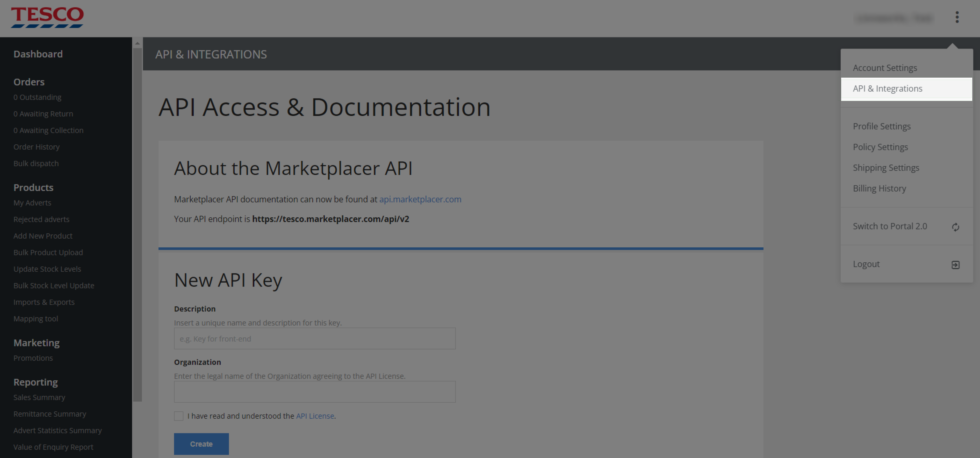This screenshot has width=980, height=458.
Task: Open Update Stock Levels
Action: pos(47,269)
